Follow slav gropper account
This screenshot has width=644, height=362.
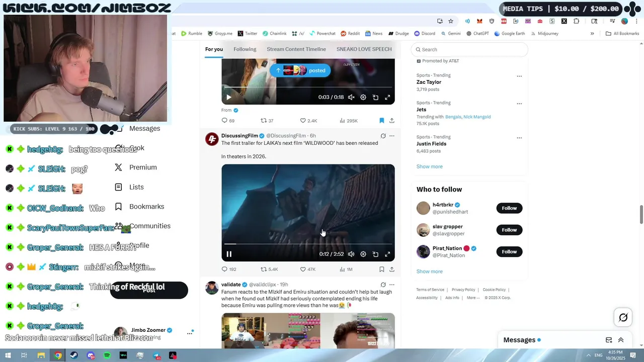click(x=509, y=230)
